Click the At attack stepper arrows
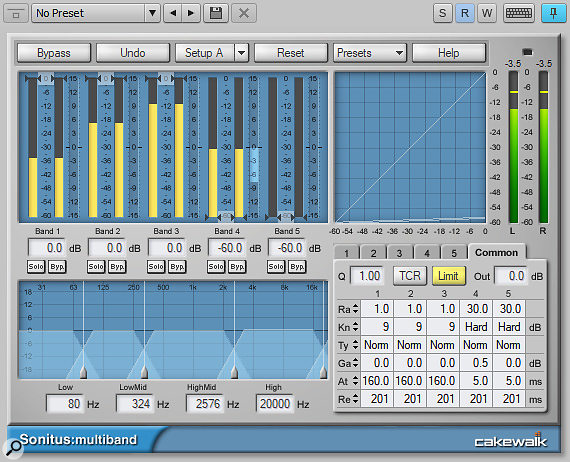This screenshot has width=570, height=462. click(x=356, y=381)
